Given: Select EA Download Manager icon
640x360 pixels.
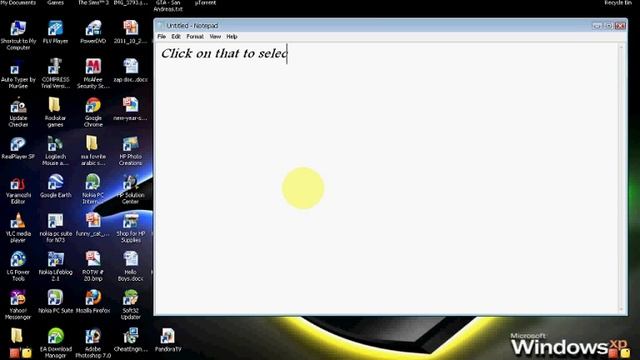Looking at the screenshot, I should coord(56,336).
